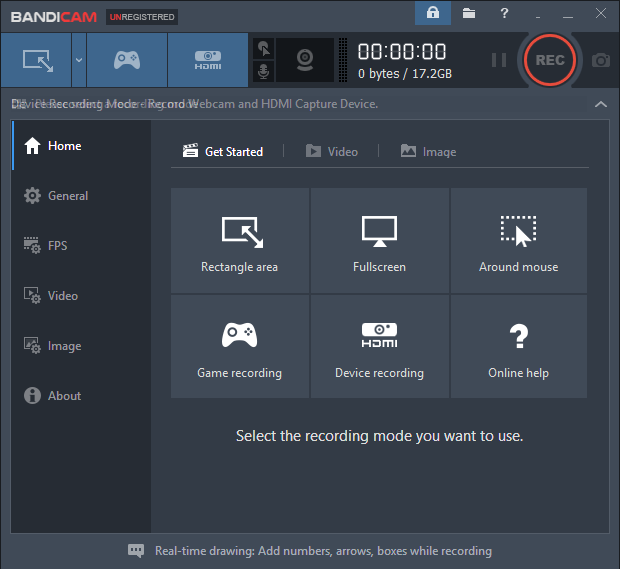The height and width of the screenshot is (569, 620).
Task: Click the Real-time drawing tip message
Action: click(323, 551)
